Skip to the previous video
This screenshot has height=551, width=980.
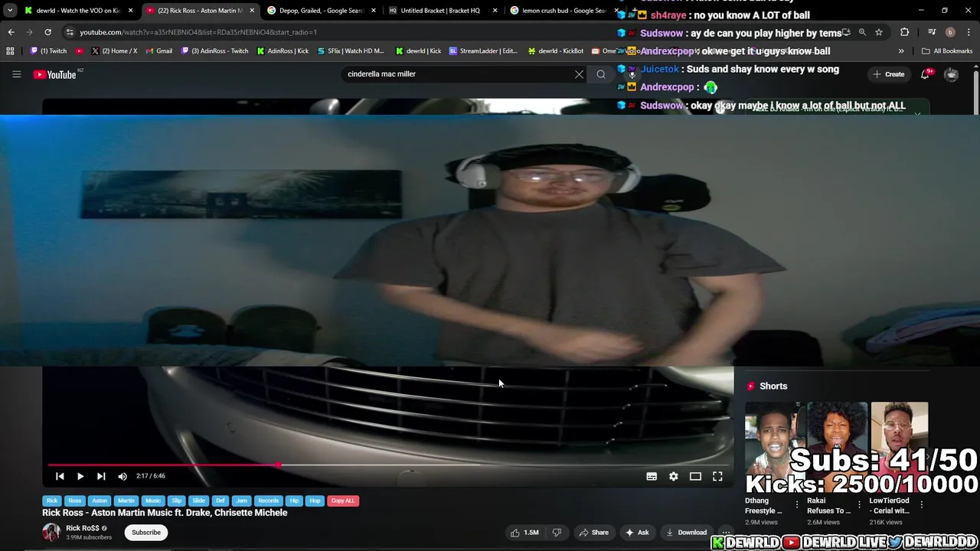pos(60,476)
